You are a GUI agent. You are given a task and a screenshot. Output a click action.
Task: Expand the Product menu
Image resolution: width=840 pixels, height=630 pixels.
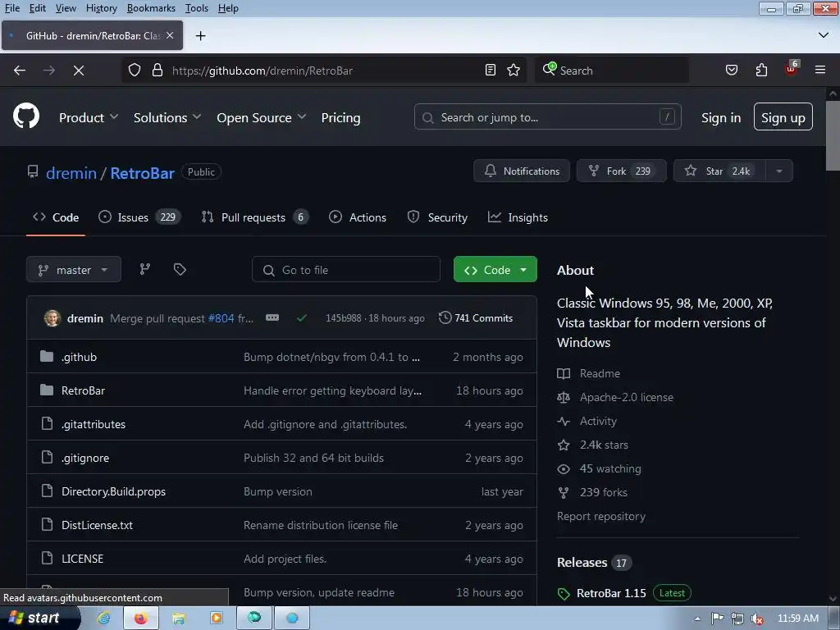tap(89, 118)
